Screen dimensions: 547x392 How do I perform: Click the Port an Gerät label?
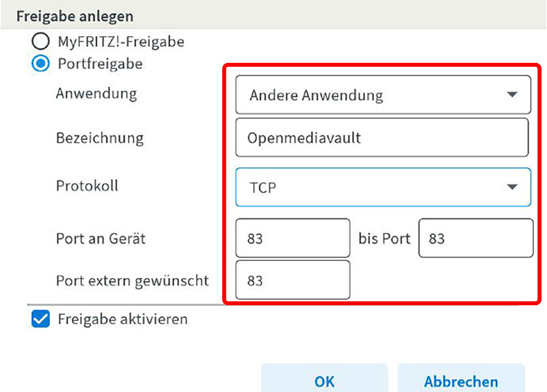101,239
